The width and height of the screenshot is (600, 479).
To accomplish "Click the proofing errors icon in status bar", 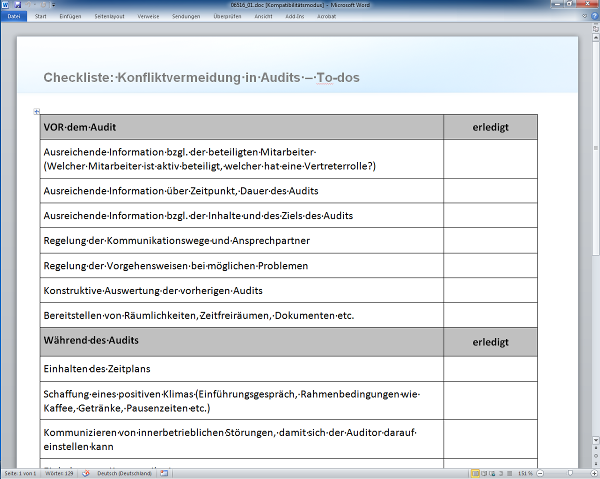I will point(86,472).
